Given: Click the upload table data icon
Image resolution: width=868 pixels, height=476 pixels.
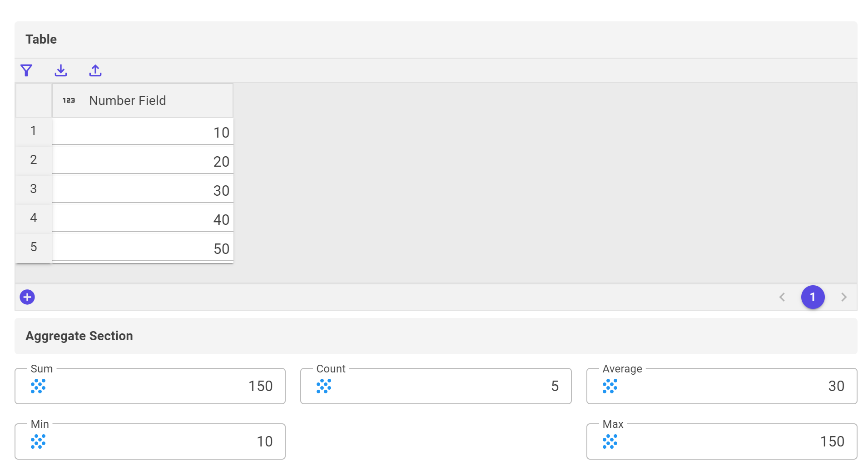Looking at the screenshot, I should (x=95, y=70).
